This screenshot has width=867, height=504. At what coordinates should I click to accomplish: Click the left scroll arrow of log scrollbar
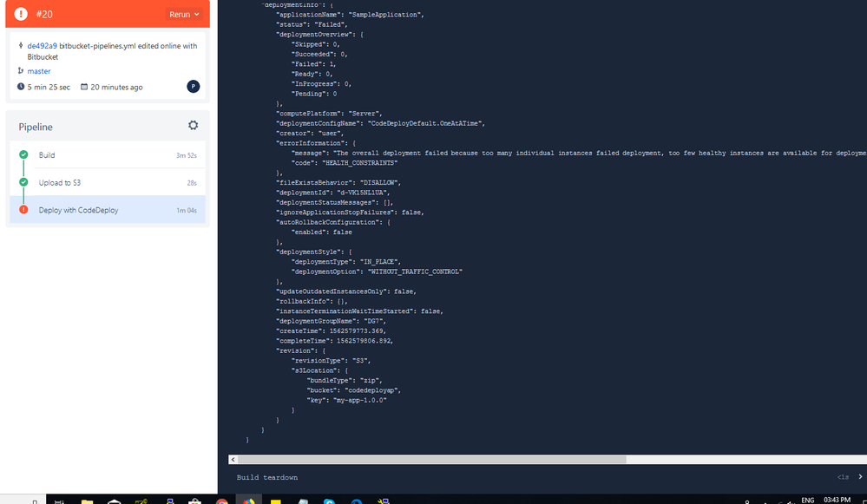[233, 459]
